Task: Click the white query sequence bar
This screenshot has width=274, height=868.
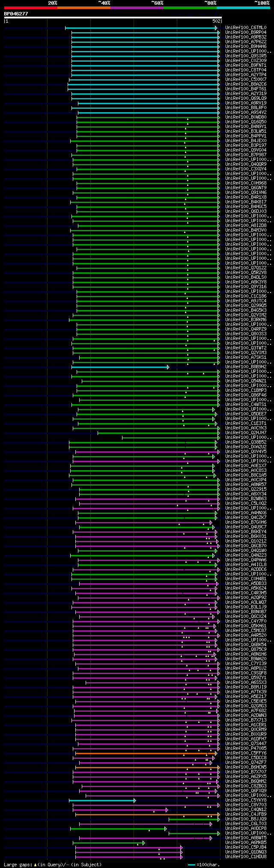Action: [113, 18]
